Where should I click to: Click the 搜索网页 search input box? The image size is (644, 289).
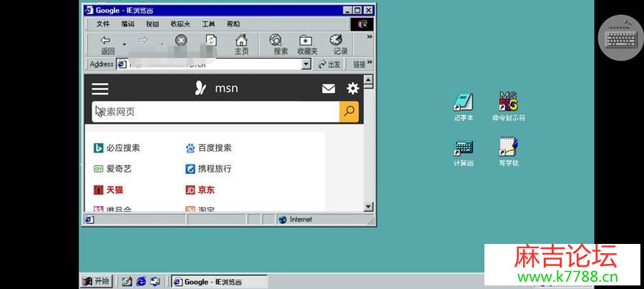point(215,112)
